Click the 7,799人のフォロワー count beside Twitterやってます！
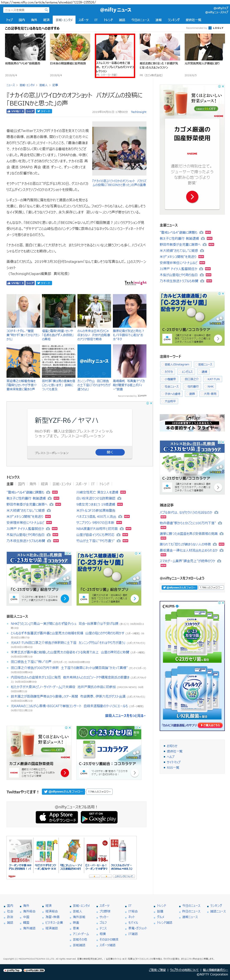 pyautogui.click(x=99, y=791)
